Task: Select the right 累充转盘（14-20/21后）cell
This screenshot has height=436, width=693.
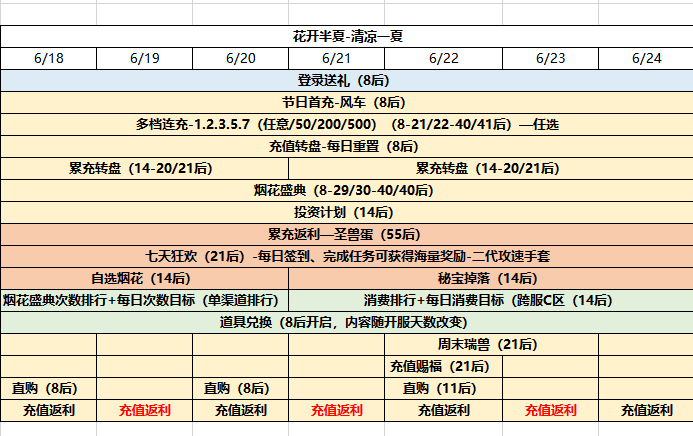Action: click(x=491, y=168)
